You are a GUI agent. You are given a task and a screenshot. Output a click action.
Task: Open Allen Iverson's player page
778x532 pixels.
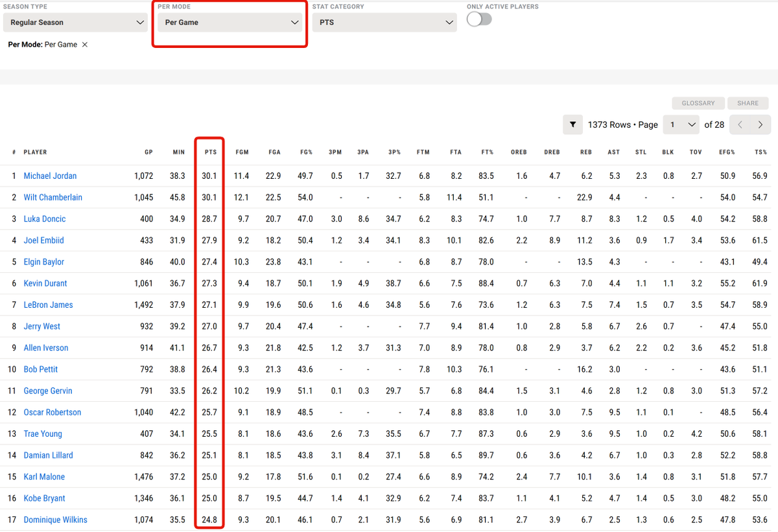[x=46, y=348]
